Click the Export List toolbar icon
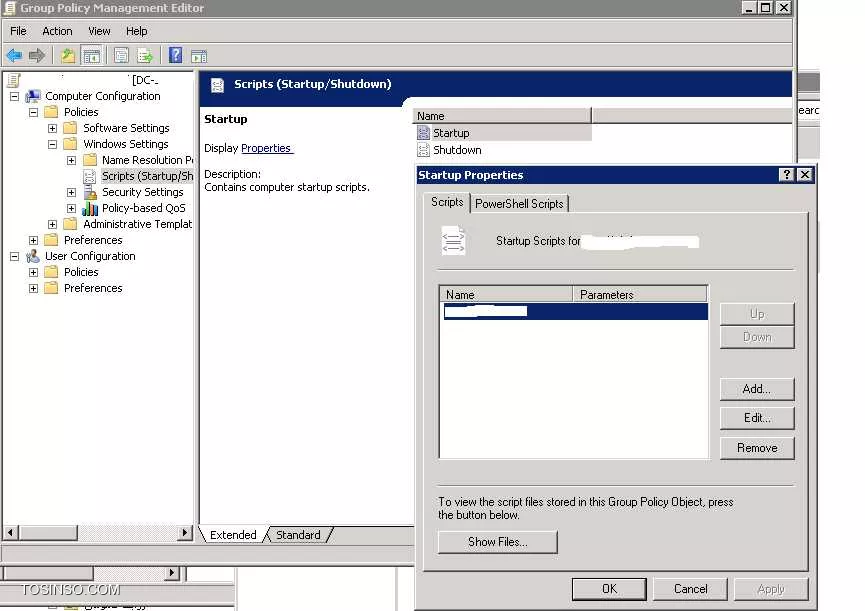Screen dimensions: 865x611 pyautogui.click(x=145, y=56)
